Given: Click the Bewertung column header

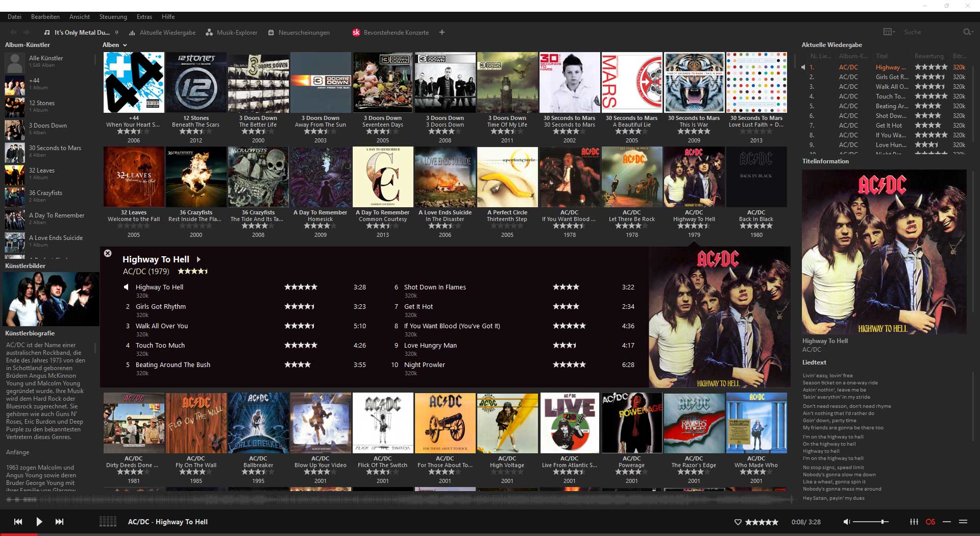Looking at the screenshot, I should pos(929,56).
